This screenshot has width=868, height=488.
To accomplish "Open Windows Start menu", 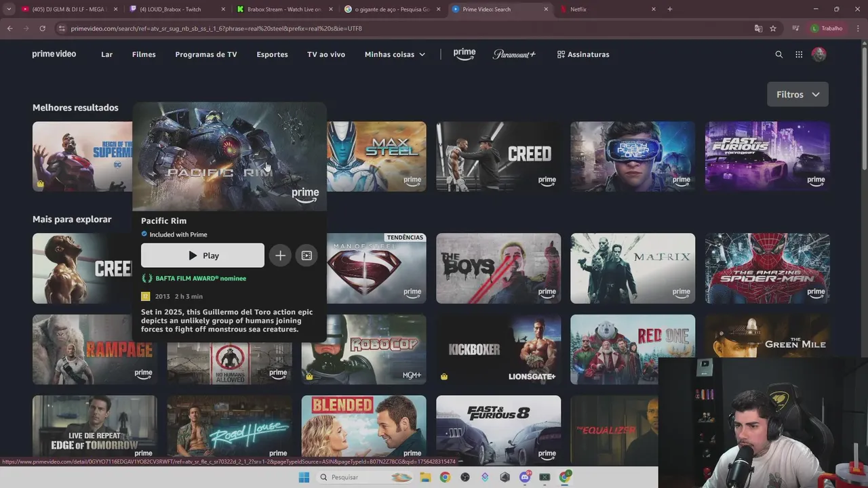I will coord(303,477).
